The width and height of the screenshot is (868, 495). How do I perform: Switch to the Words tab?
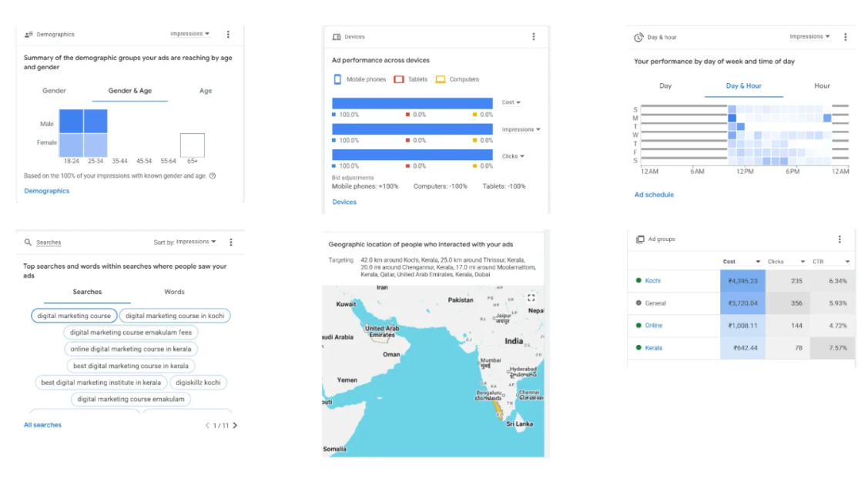click(174, 292)
